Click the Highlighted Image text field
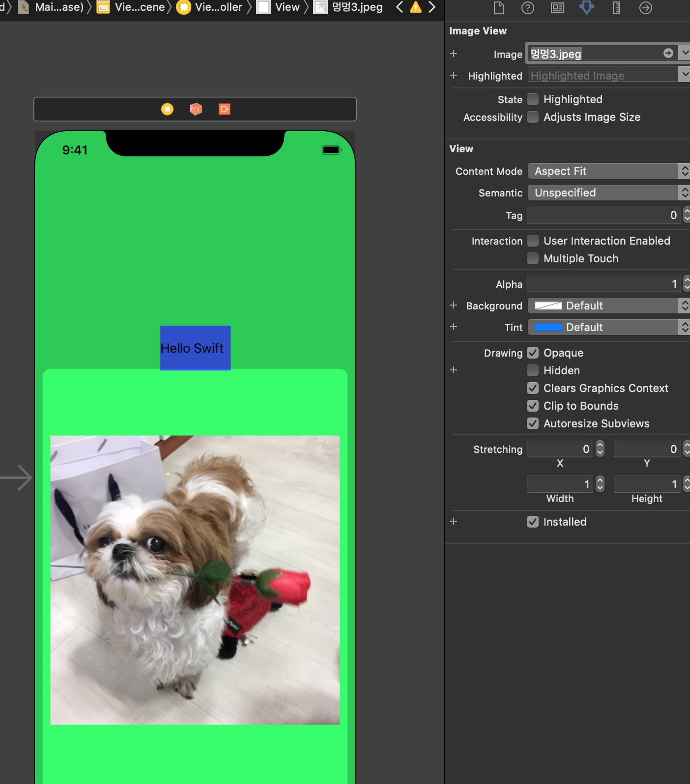Image resolution: width=690 pixels, height=784 pixels. [x=603, y=75]
